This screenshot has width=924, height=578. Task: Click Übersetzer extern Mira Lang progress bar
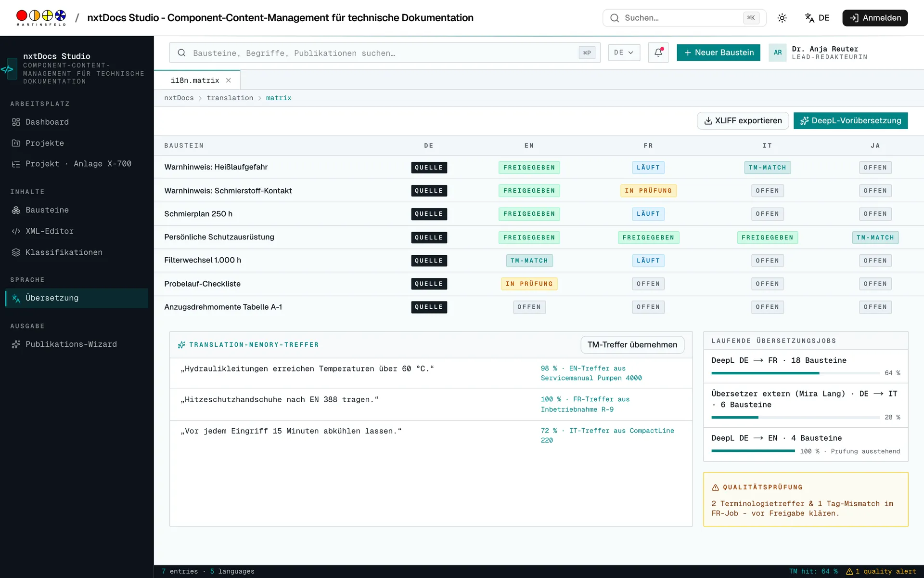point(795,417)
